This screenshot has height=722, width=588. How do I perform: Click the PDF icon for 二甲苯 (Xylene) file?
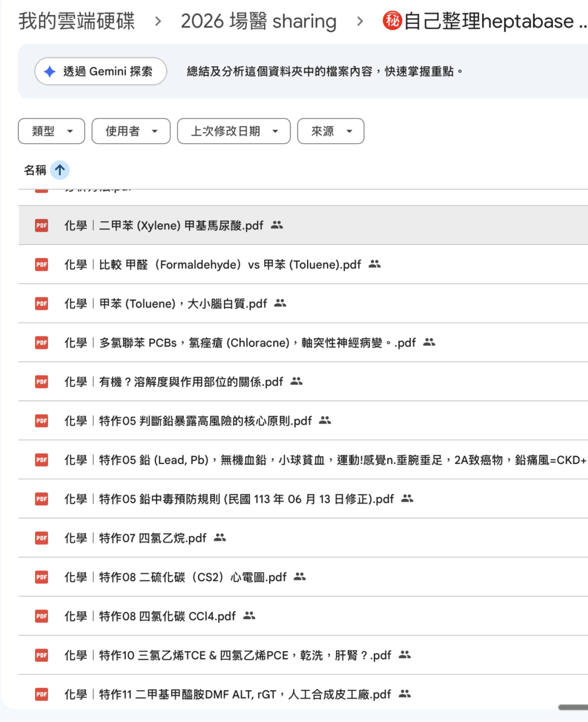pyautogui.click(x=41, y=225)
